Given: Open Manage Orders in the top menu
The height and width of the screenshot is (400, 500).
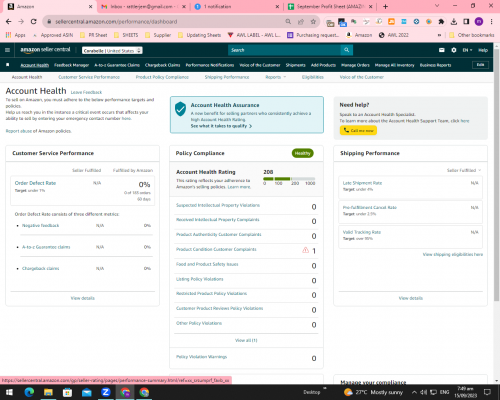Looking at the screenshot, I should coord(355,65).
